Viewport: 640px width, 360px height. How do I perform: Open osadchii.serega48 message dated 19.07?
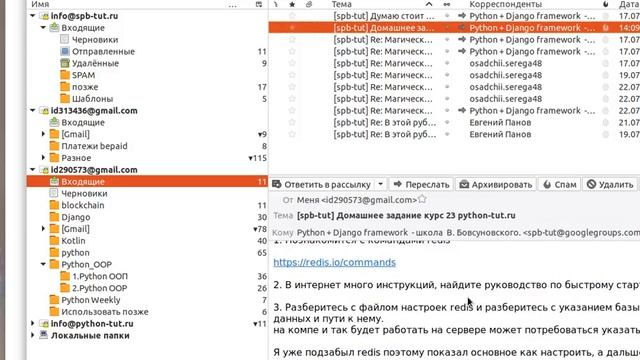point(454,75)
